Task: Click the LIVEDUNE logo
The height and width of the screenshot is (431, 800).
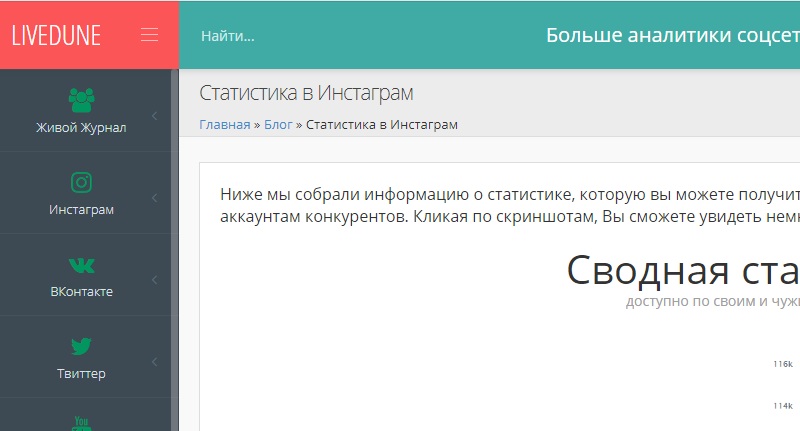Action: pos(56,35)
